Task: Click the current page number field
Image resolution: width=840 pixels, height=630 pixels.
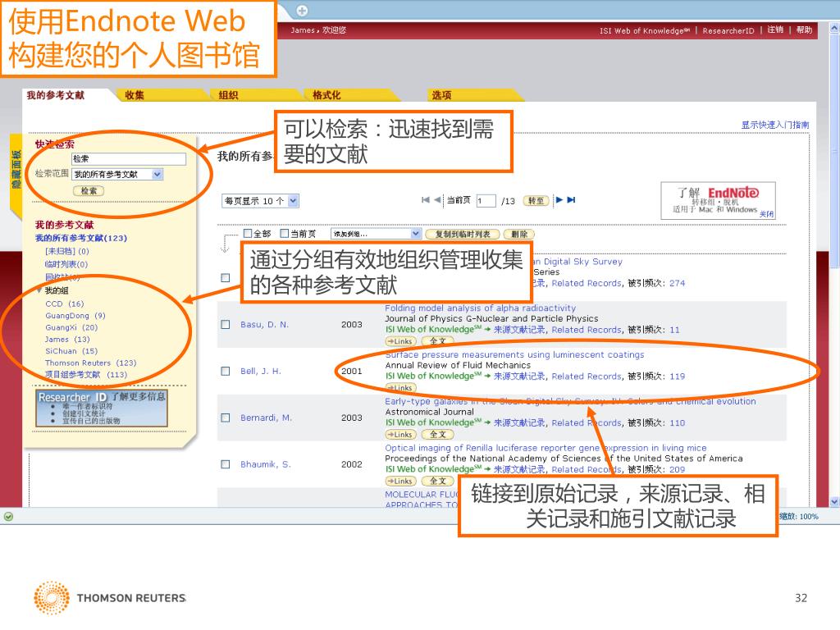Action: click(x=486, y=201)
